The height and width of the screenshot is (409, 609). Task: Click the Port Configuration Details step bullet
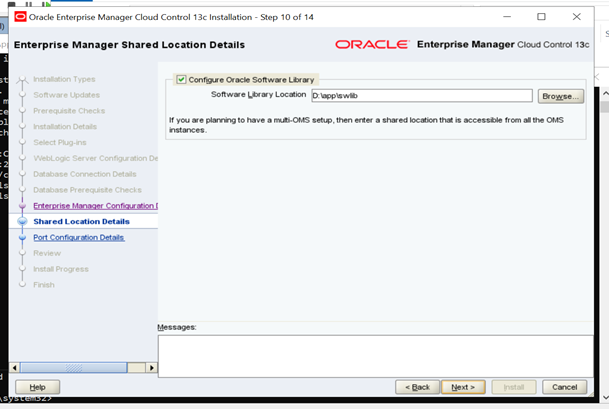21,238
